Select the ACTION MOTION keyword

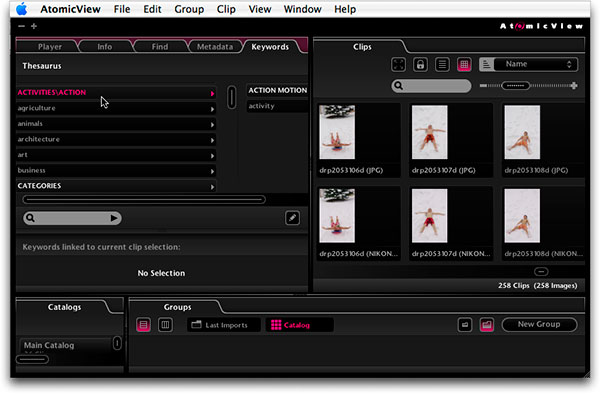click(x=277, y=90)
